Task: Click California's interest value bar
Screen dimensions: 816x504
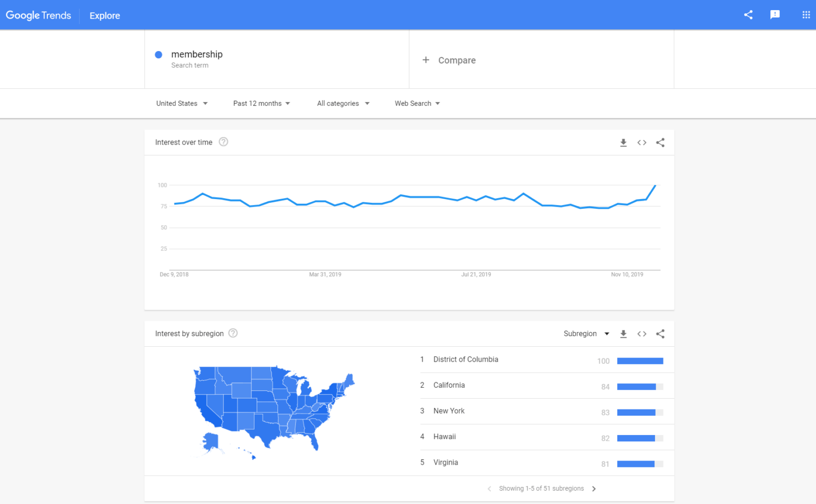Action: tap(640, 386)
